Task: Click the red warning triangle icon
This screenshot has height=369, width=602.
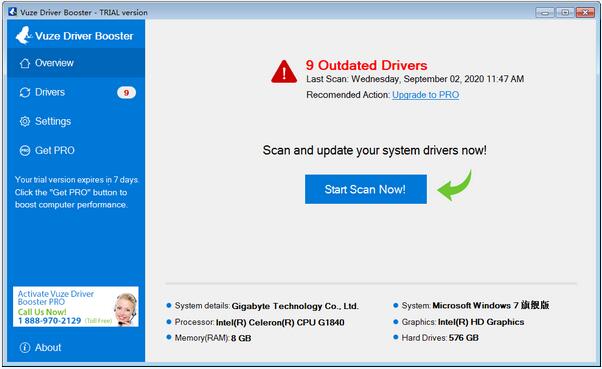Action: [x=284, y=72]
